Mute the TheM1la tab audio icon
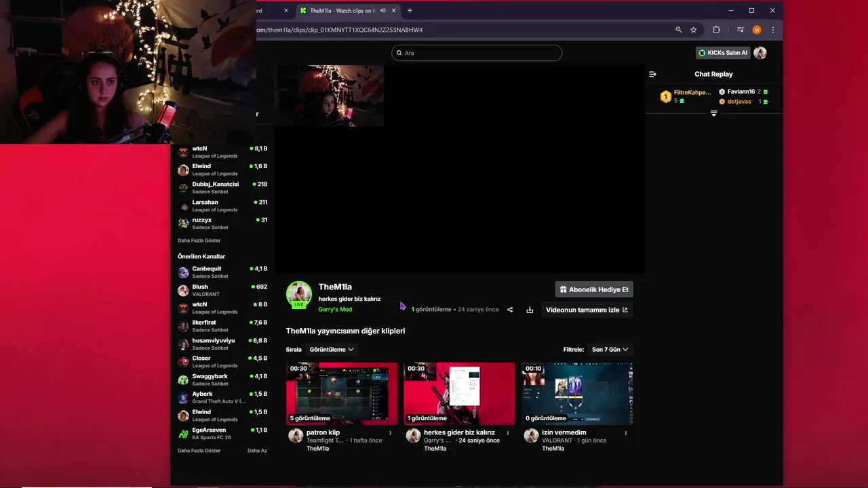Image resolution: width=868 pixels, height=488 pixels. [x=382, y=10]
